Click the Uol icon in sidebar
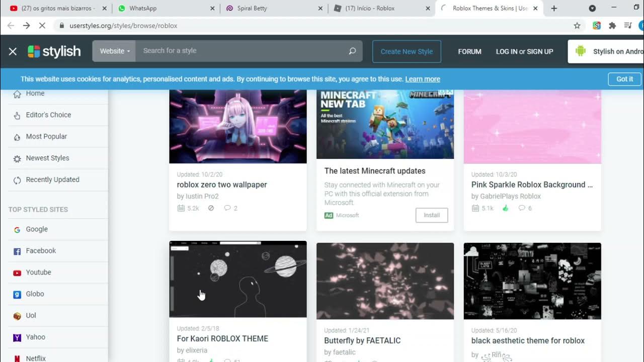 [17, 316]
